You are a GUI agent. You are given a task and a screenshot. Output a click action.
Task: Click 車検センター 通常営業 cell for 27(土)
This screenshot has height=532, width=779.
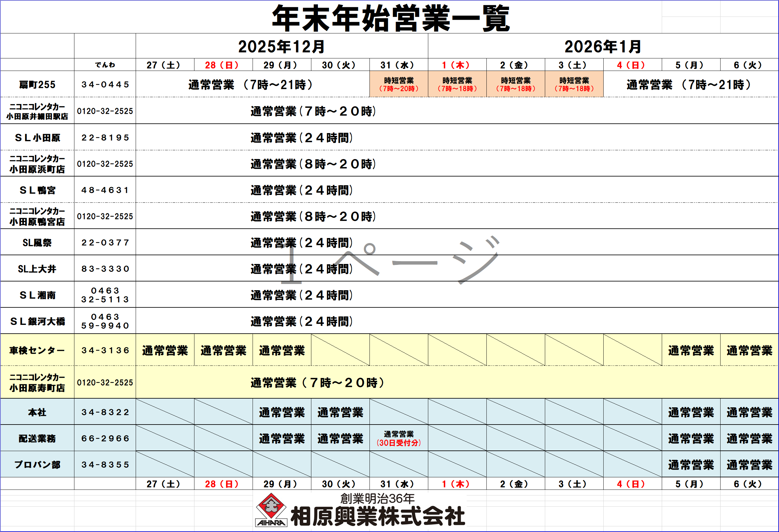point(165,351)
